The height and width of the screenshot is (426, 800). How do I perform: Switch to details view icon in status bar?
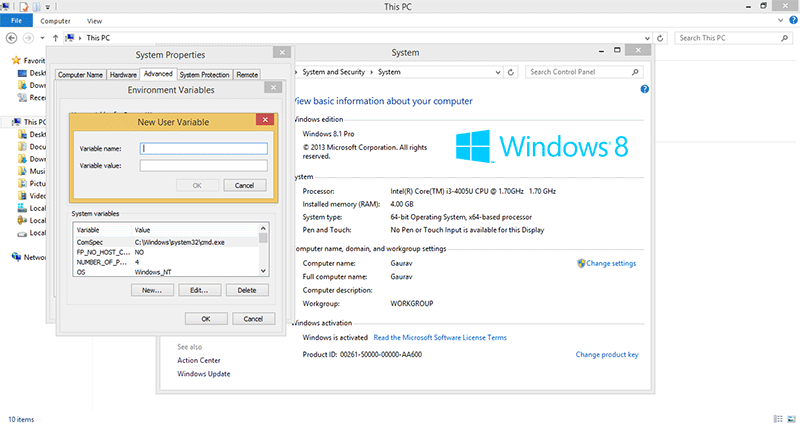[x=778, y=419]
